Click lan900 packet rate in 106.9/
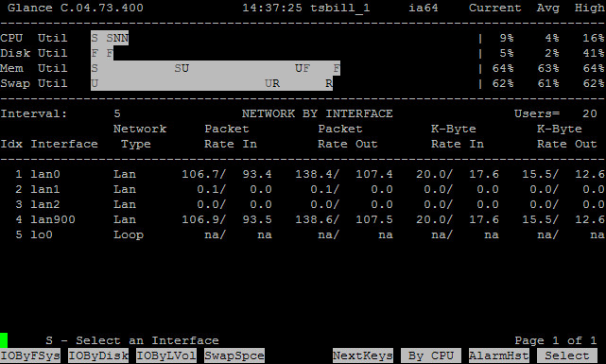Screen dimensions: 606x364 tap(204, 219)
